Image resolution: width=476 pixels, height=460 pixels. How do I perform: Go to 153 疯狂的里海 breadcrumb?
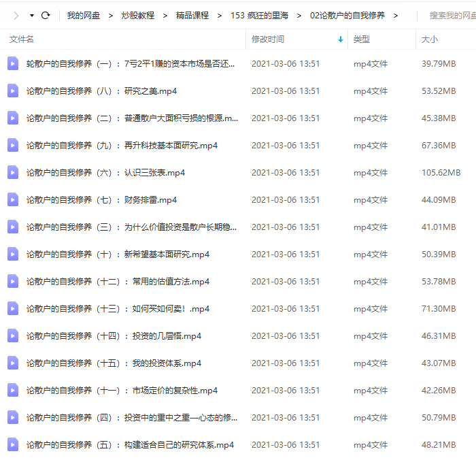(259, 16)
